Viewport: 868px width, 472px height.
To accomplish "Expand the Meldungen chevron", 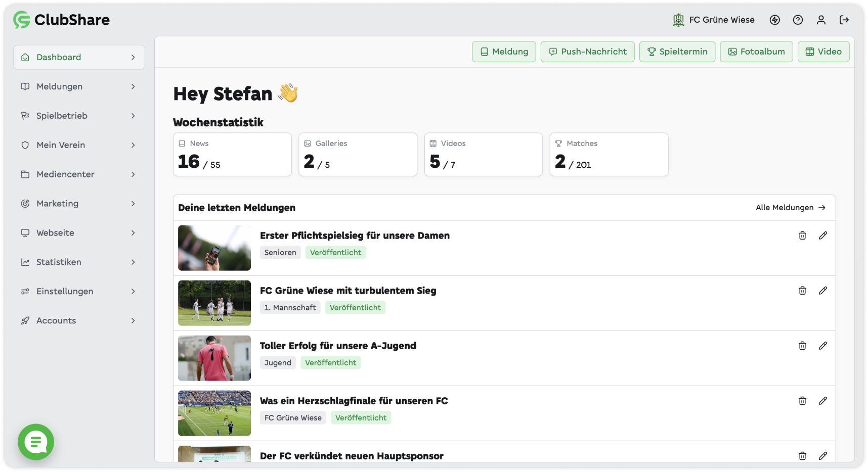I will tap(133, 86).
